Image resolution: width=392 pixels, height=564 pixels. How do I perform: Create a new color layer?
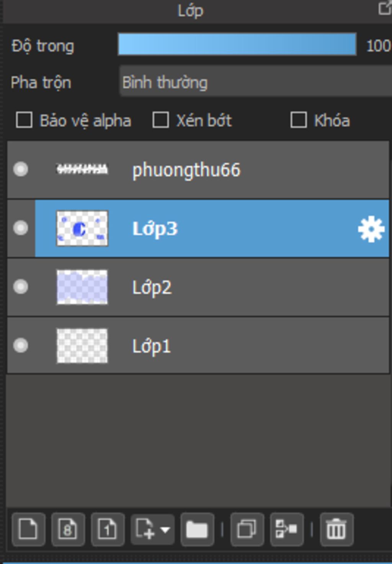click(29, 530)
